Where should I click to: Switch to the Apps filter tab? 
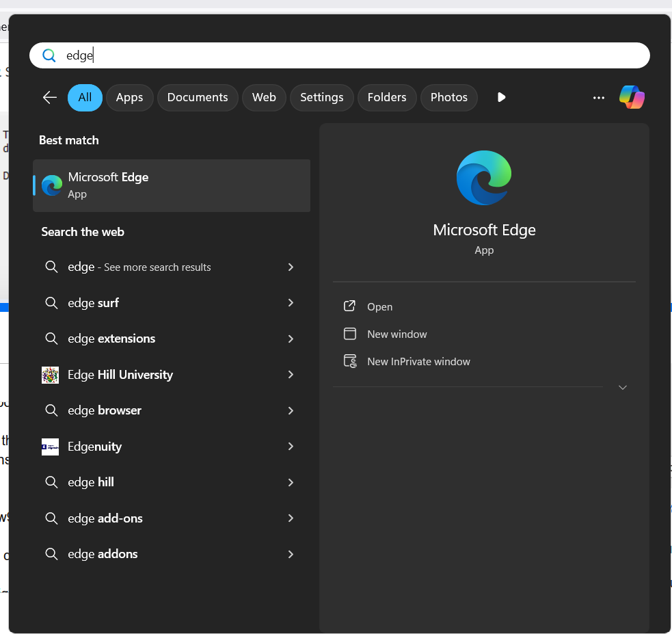click(129, 97)
